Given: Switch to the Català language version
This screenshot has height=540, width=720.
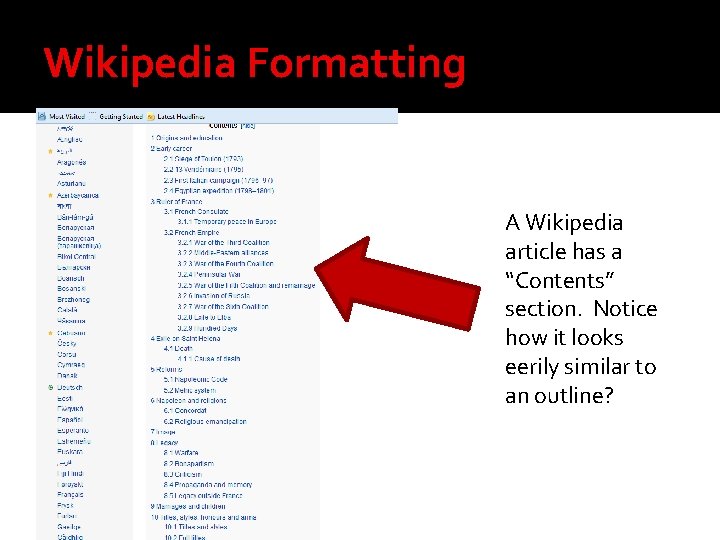Looking at the screenshot, I should pos(67,310).
